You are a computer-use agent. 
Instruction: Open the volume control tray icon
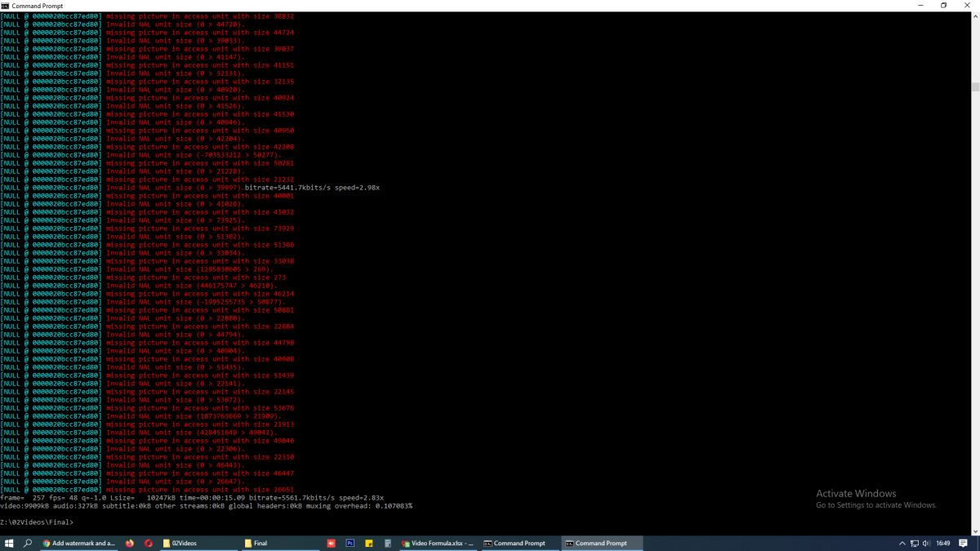926,543
